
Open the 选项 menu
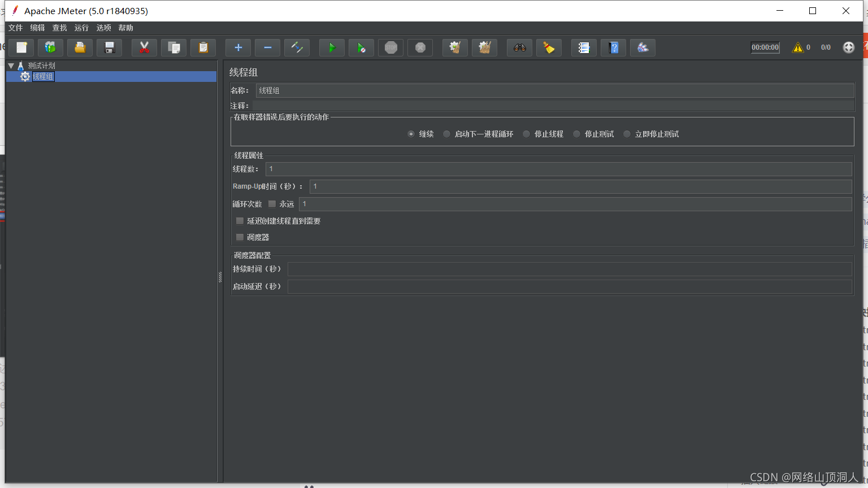coord(103,28)
